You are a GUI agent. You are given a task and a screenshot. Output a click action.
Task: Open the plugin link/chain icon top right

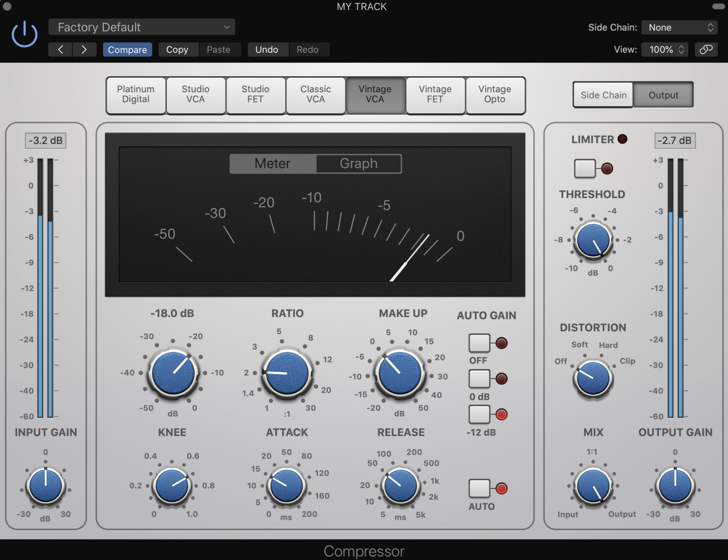coord(706,49)
